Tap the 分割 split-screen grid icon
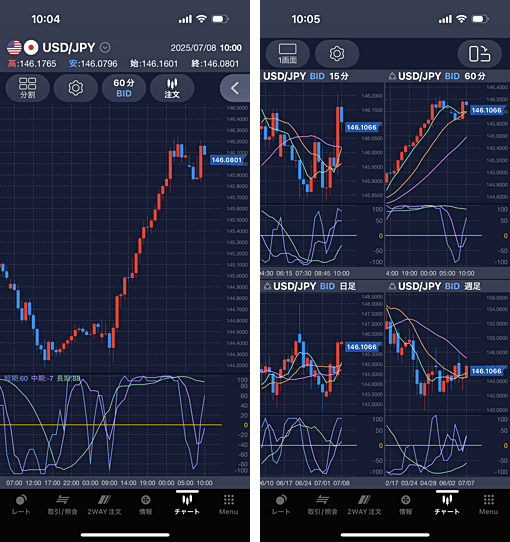510x542 pixels. point(28,88)
